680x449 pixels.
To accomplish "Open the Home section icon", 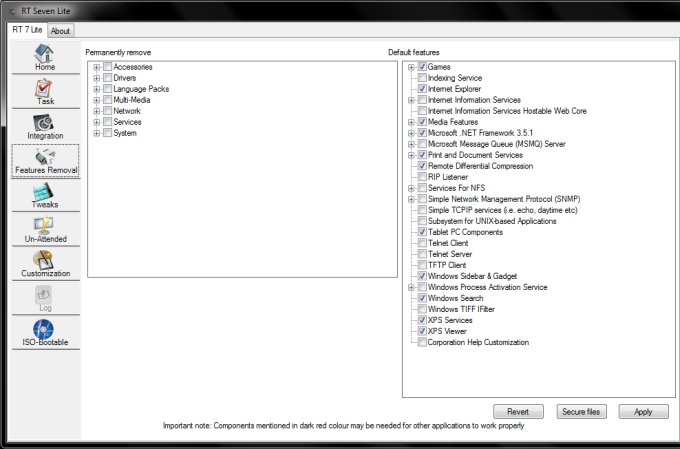I will (x=45, y=54).
